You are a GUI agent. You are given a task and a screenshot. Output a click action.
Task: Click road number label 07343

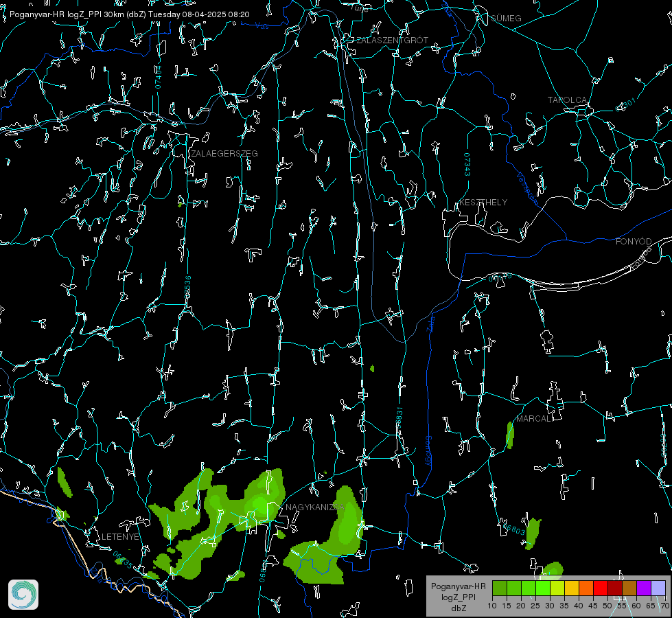[x=467, y=164]
